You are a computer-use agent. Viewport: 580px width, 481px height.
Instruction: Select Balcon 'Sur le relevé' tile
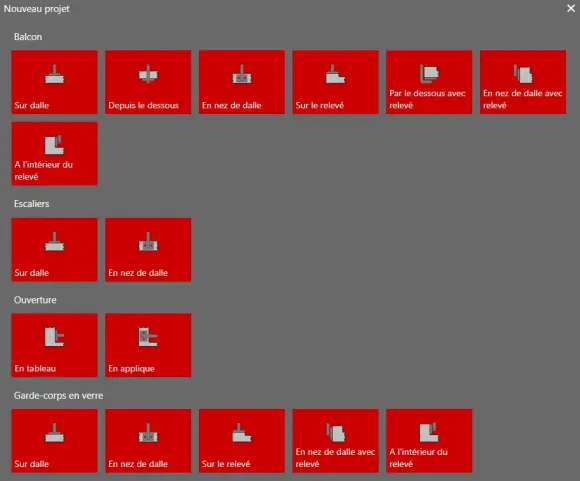335,82
